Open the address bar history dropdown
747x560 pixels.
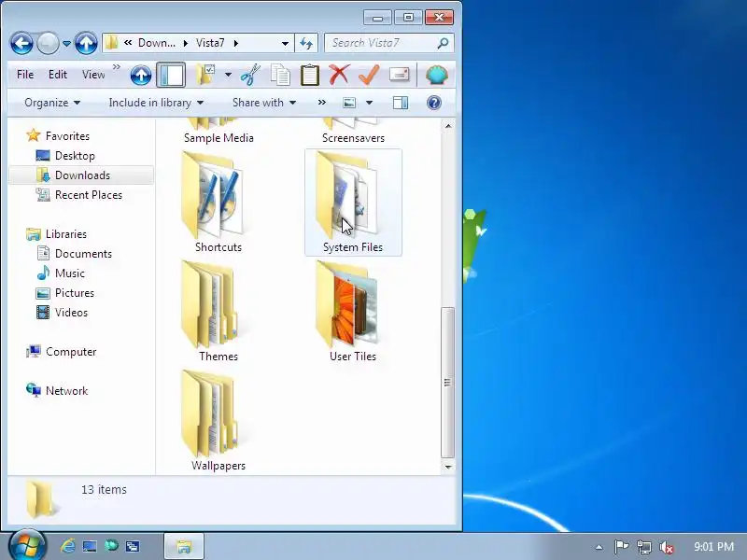pos(285,43)
